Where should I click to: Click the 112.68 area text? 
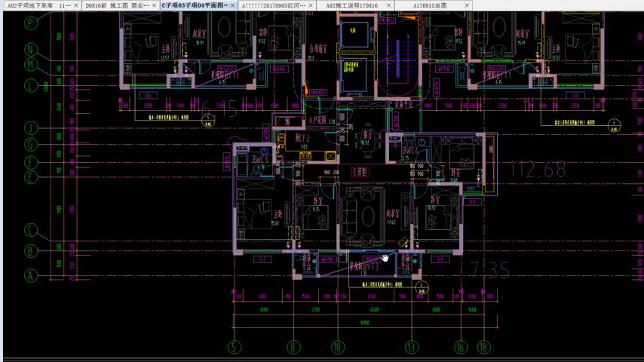[x=538, y=170]
